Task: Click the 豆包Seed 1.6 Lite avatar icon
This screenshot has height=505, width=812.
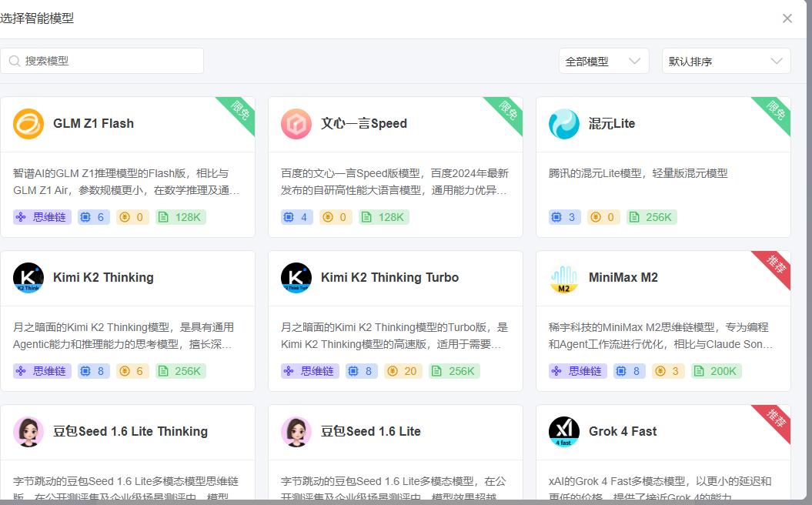Action: pos(296,431)
